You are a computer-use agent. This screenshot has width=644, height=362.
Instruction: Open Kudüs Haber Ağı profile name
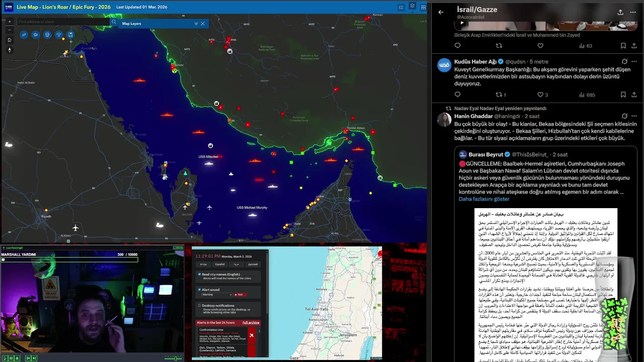click(475, 61)
